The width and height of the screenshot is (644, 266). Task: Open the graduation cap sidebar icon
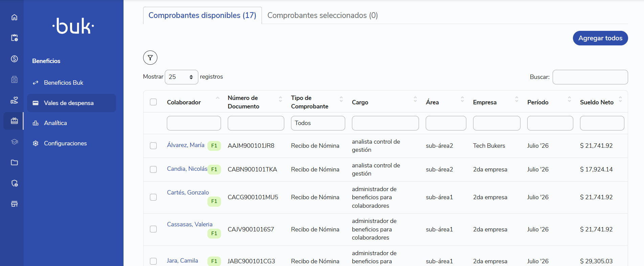[14, 142]
